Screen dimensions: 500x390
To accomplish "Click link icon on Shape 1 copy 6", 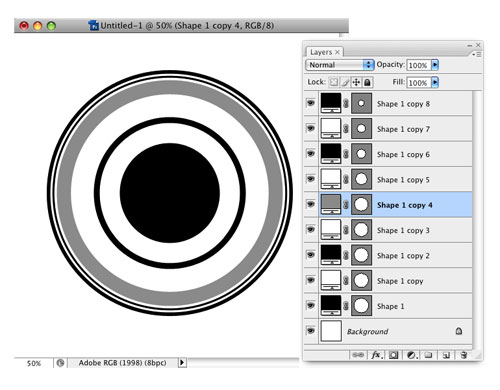I will pos(346,154).
